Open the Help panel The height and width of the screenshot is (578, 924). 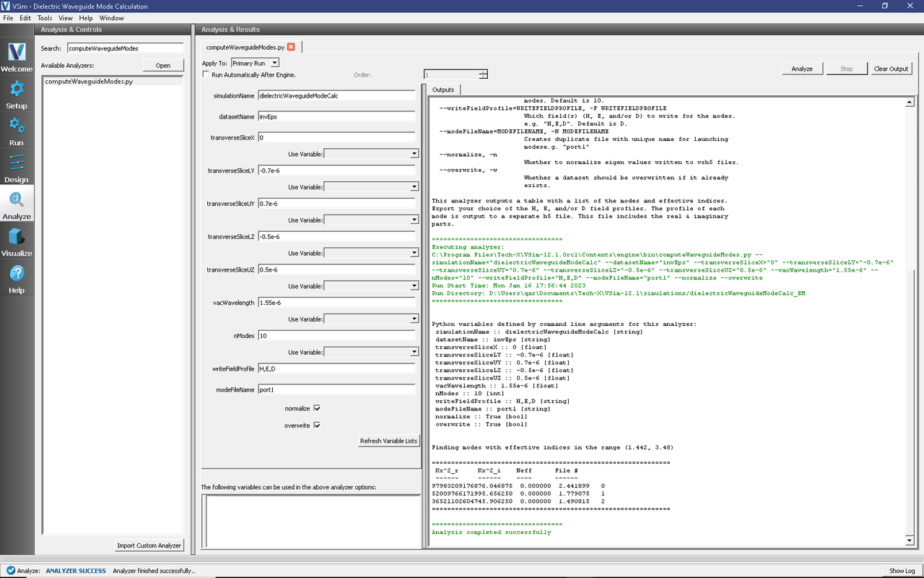16,277
